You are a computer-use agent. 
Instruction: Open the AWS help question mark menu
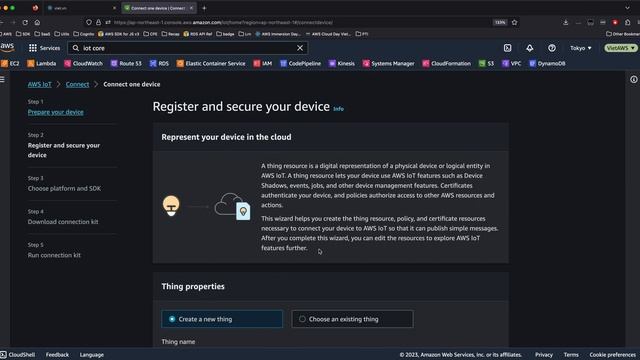552,48
